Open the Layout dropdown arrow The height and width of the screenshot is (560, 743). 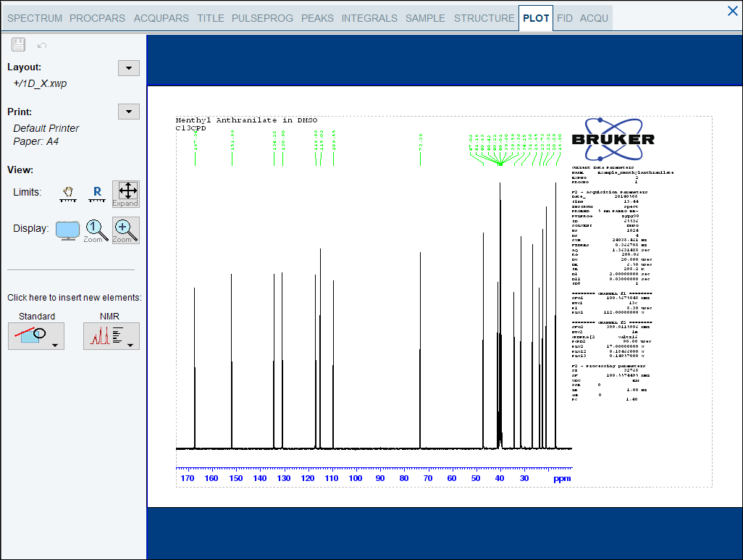coord(129,68)
